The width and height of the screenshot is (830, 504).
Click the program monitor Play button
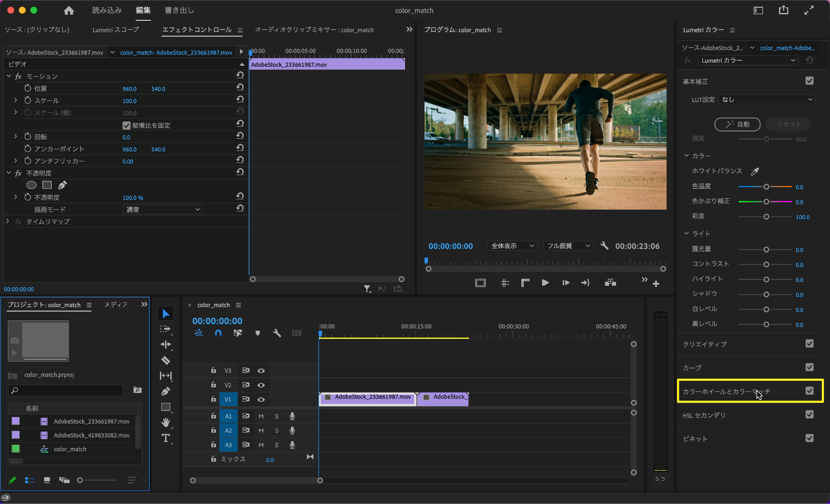tap(545, 283)
